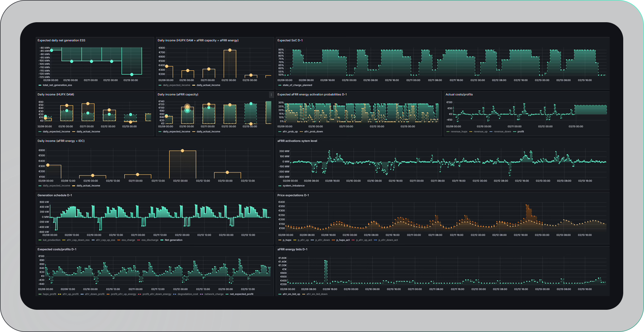Screen dimensions: 644x332
Task: Open the Price expectations D-1 panel title dropdown
Action: pyautogui.click(x=293, y=195)
